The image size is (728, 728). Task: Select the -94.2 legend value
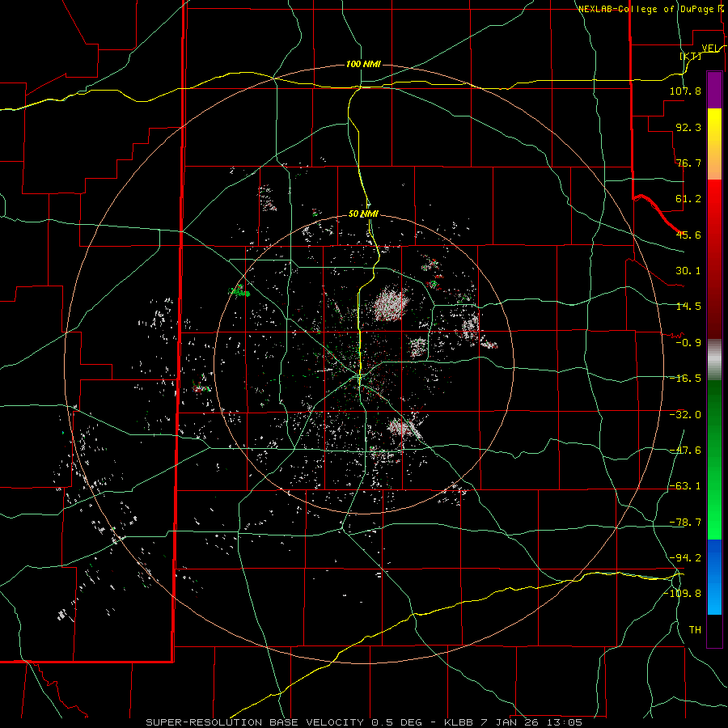685,557
